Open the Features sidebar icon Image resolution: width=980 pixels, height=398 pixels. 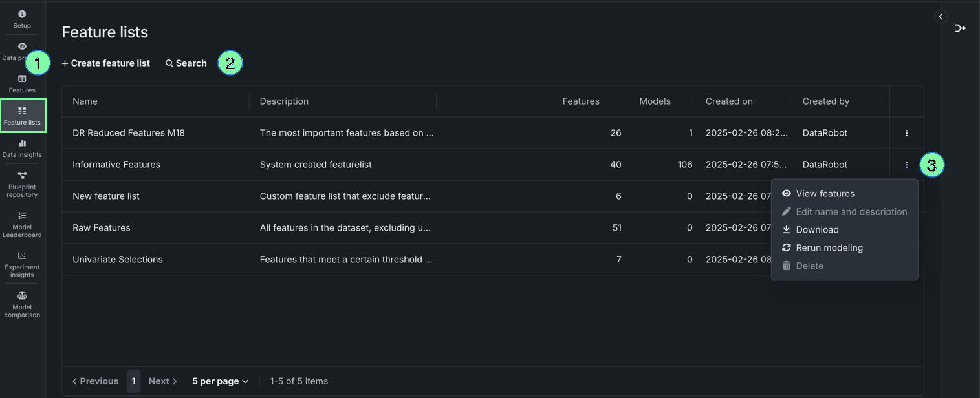pos(22,83)
